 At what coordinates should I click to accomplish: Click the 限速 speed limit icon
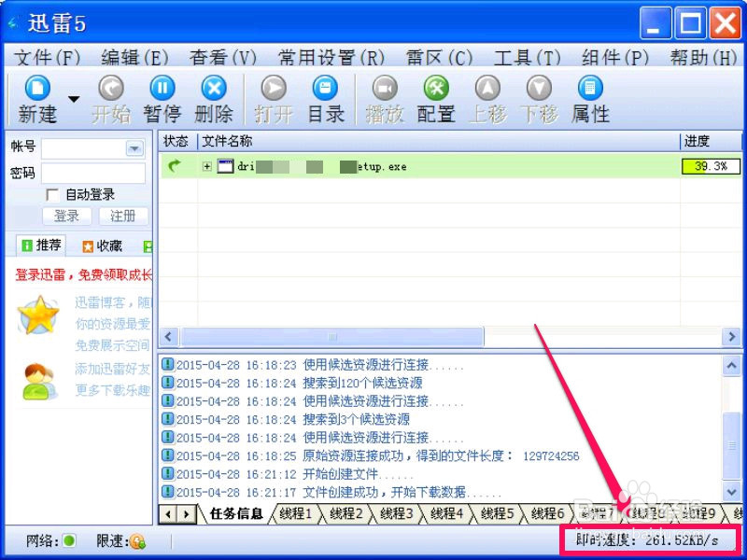(x=137, y=541)
